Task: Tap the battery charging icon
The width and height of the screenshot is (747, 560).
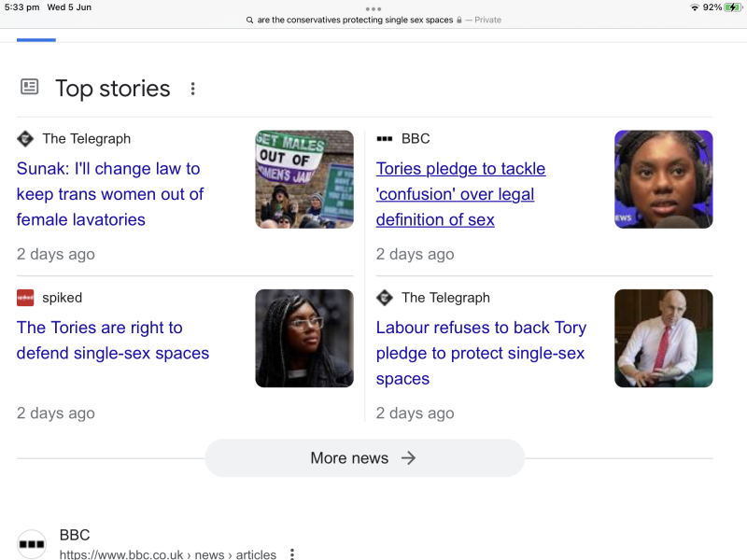Action: coord(732,7)
